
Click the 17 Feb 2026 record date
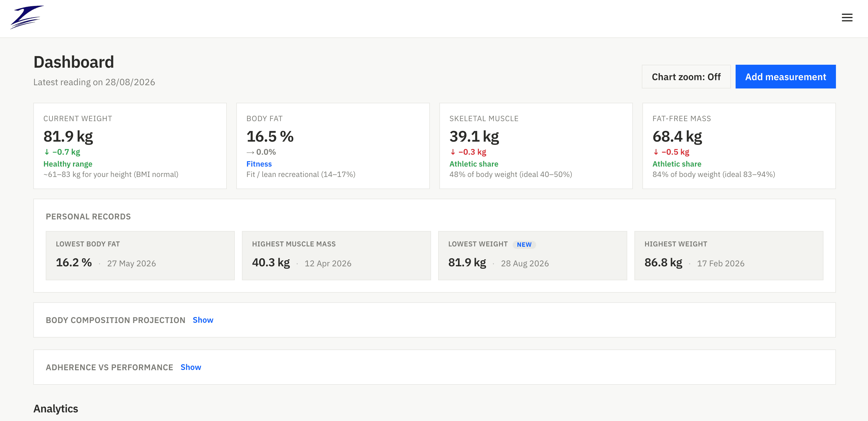click(x=720, y=263)
